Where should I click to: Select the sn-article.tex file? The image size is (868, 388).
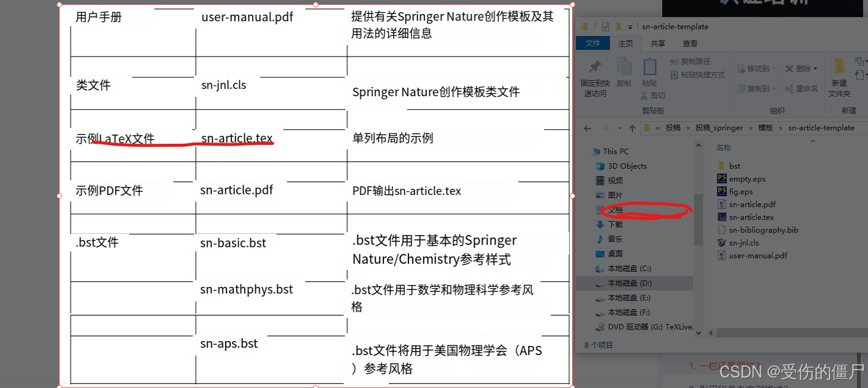746,217
